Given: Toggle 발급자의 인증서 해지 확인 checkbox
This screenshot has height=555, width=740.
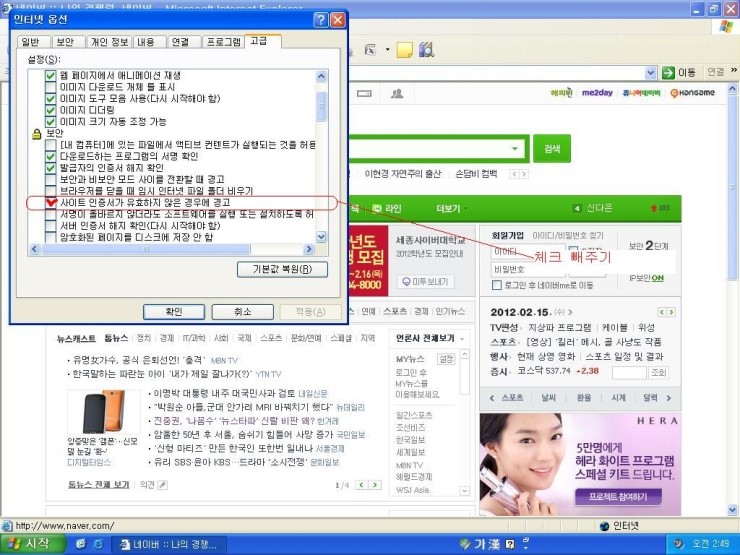Looking at the screenshot, I should 50,168.
